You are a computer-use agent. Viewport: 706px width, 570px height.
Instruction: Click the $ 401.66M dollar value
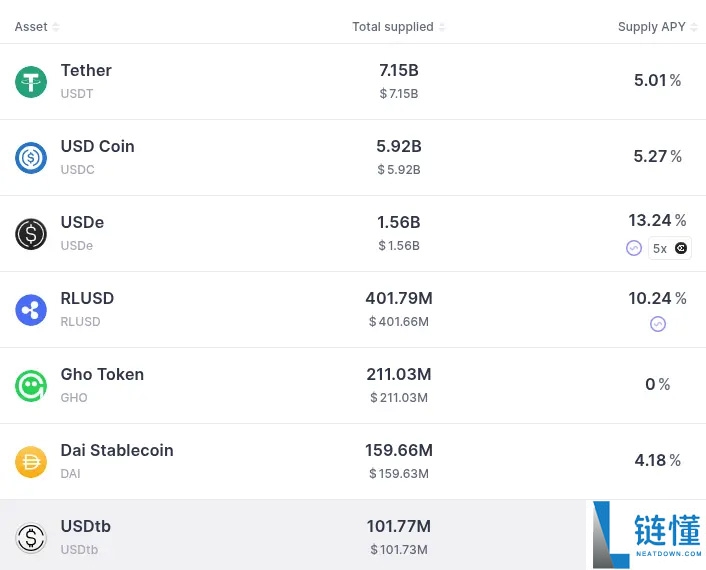pyautogui.click(x=399, y=322)
